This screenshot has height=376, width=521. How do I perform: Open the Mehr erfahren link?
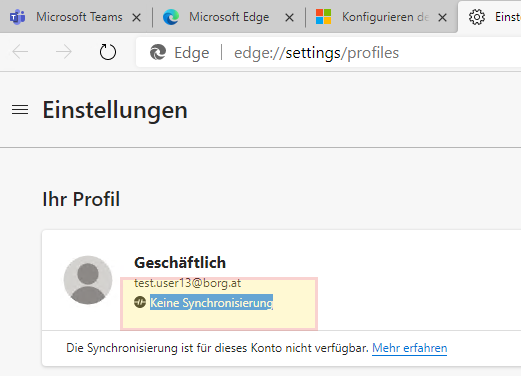[x=409, y=348]
